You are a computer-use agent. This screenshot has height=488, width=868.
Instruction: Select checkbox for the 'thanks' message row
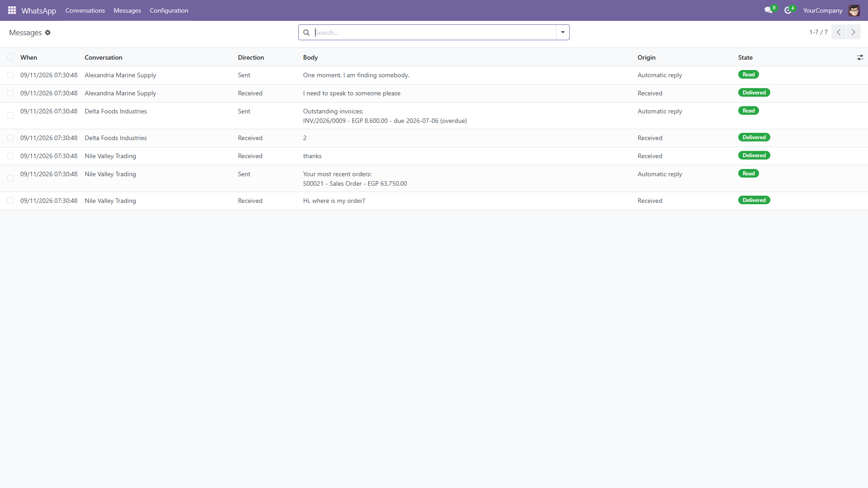10,156
